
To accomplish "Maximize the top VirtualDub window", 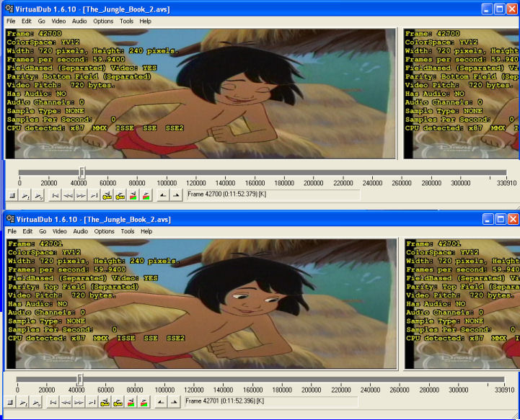I will click(499, 9).
